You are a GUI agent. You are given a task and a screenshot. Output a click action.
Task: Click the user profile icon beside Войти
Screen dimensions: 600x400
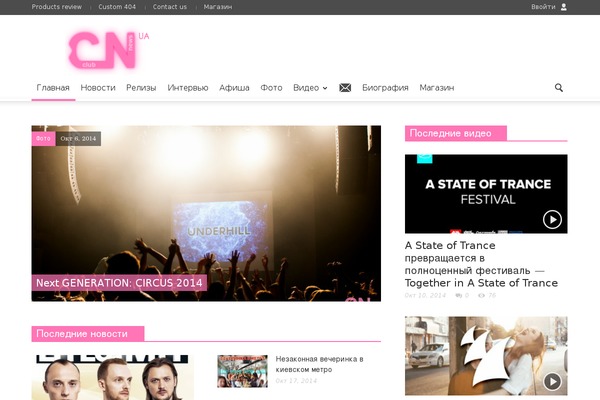(x=564, y=7)
